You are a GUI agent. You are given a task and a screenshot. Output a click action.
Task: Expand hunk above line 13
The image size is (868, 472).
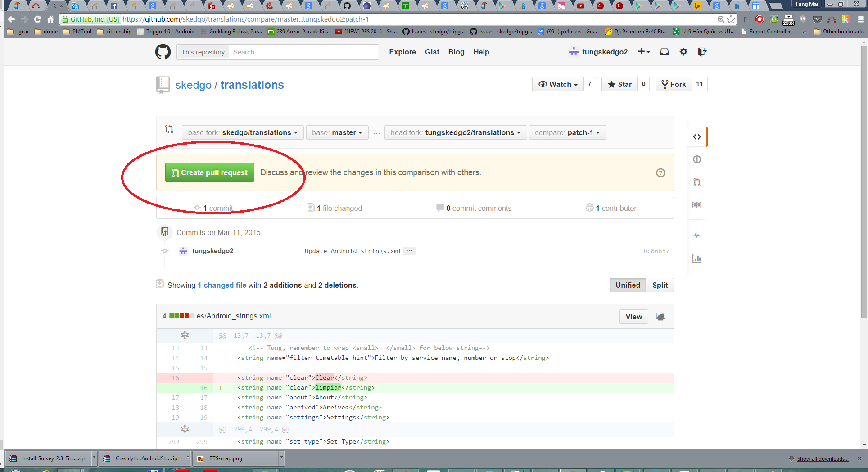(x=185, y=336)
